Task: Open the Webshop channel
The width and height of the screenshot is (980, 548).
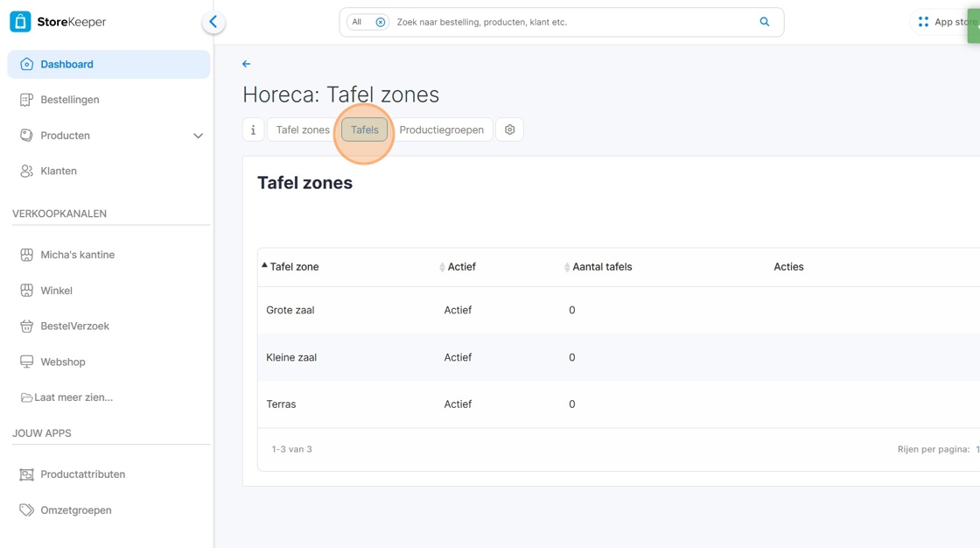Action: (63, 362)
